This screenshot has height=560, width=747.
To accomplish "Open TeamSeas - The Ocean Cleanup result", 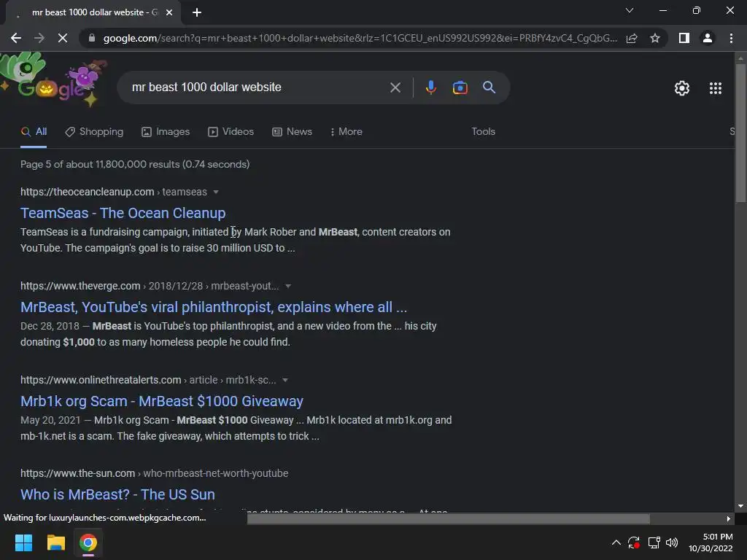I will [x=123, y=213].
